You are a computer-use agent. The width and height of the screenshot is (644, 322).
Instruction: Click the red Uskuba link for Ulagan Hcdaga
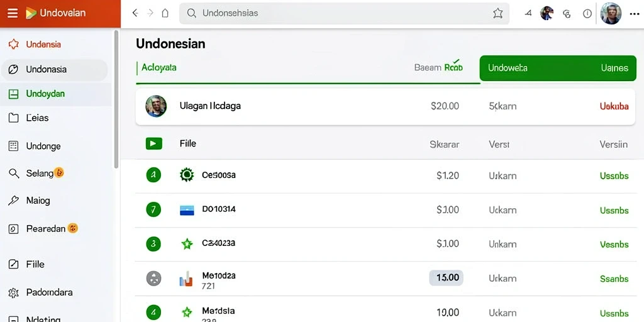(614, 106)
